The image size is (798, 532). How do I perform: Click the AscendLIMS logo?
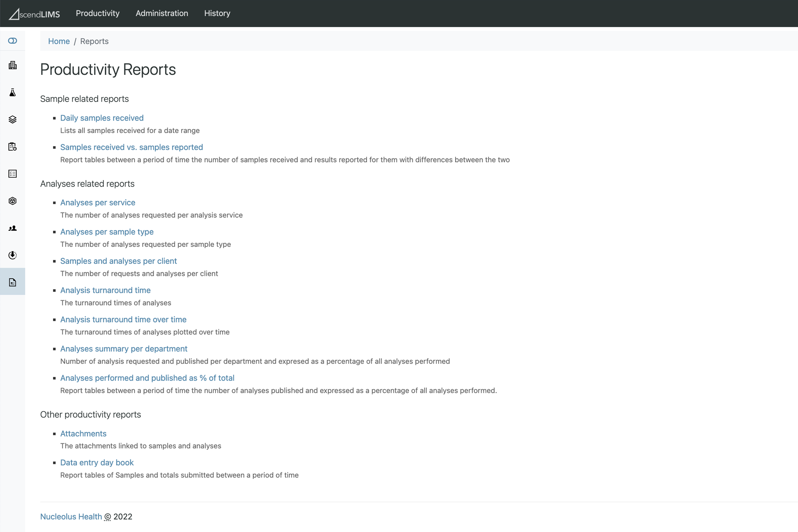(34, 14)
